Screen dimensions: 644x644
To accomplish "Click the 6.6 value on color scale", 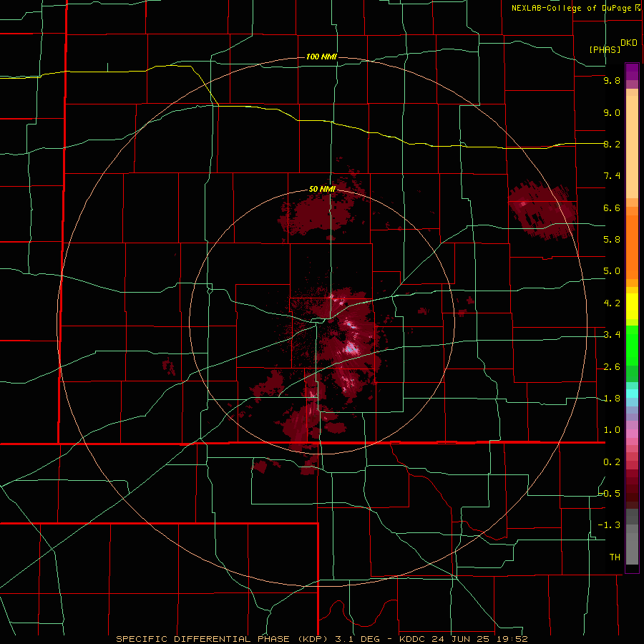I will coord(612,208).
